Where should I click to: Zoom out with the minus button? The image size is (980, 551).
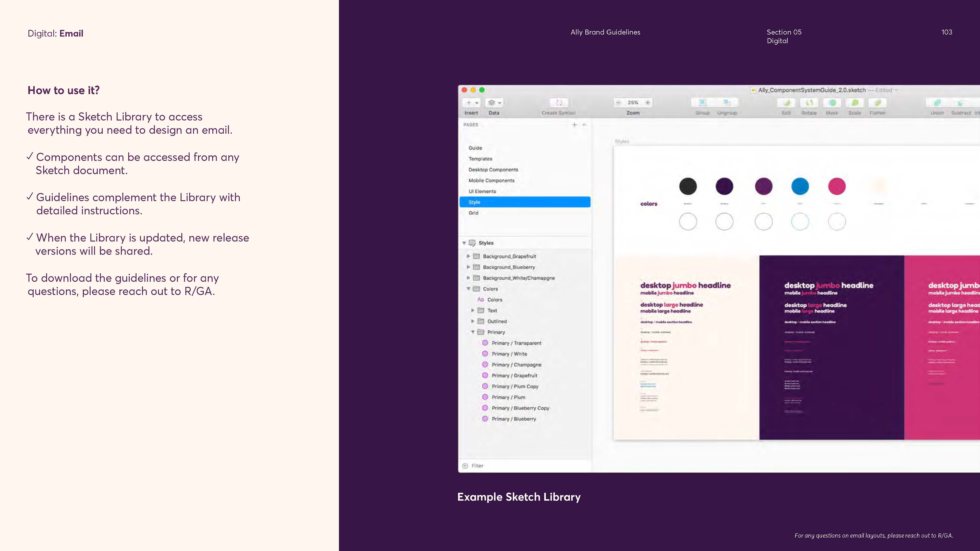tap(619, 103)
